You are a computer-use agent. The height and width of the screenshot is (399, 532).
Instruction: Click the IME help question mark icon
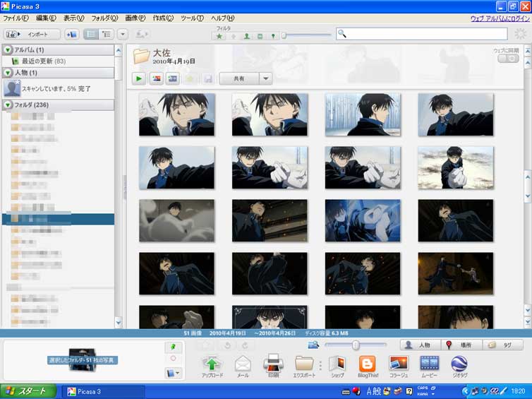coord(409,391)
